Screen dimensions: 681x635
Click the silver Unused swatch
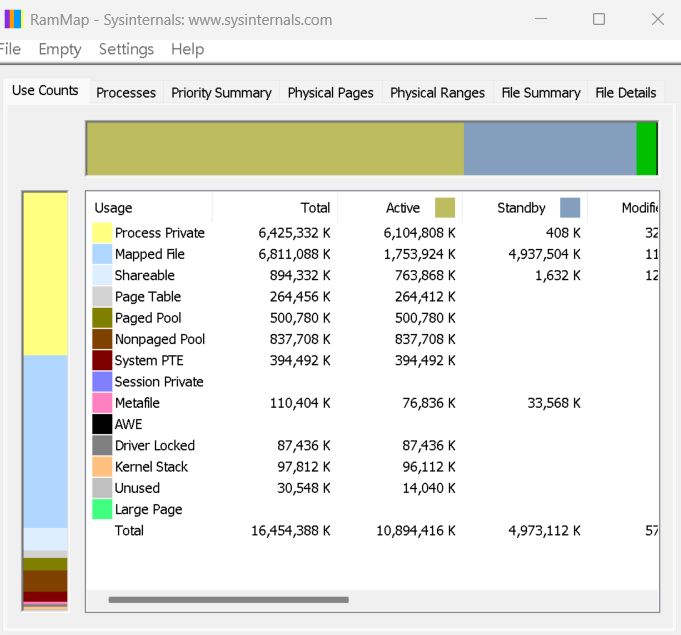tap(102, 488)
